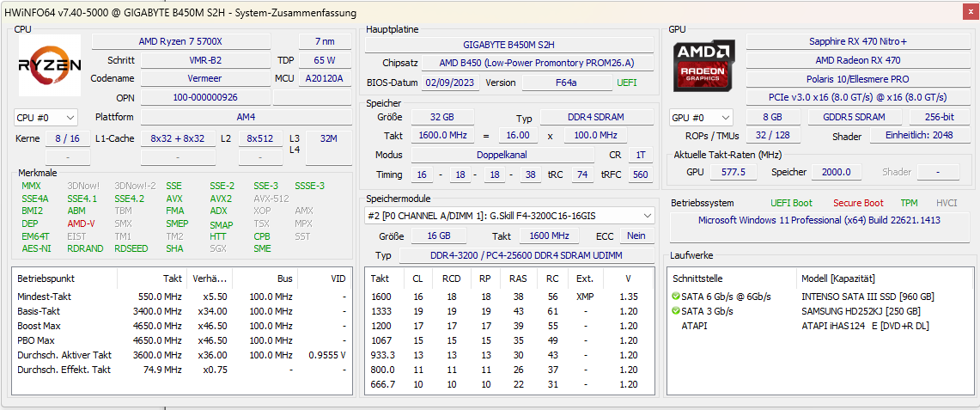Click the GIGABYTE B450M S2H mainboard field
Screen dimensions: 980x410
508,45
